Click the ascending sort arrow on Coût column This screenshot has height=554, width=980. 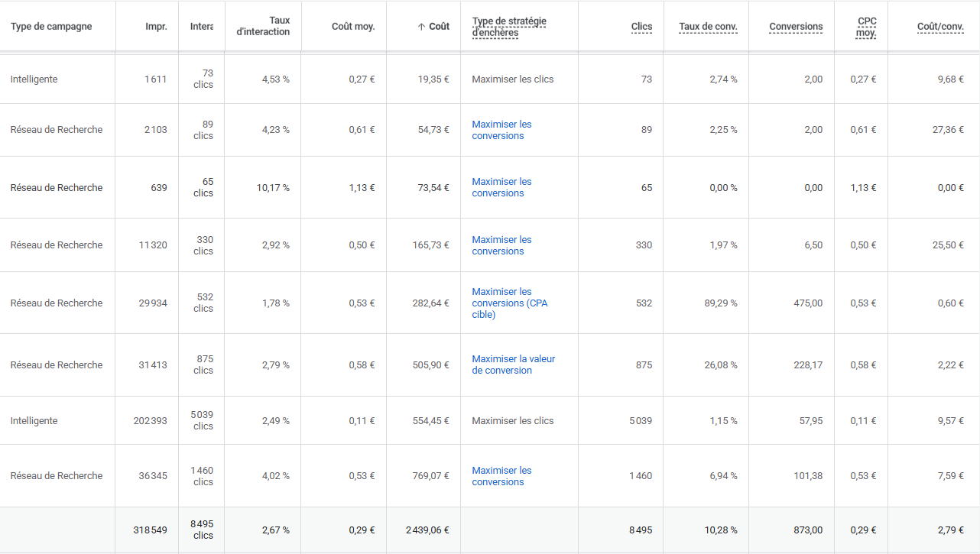(421, 26)
